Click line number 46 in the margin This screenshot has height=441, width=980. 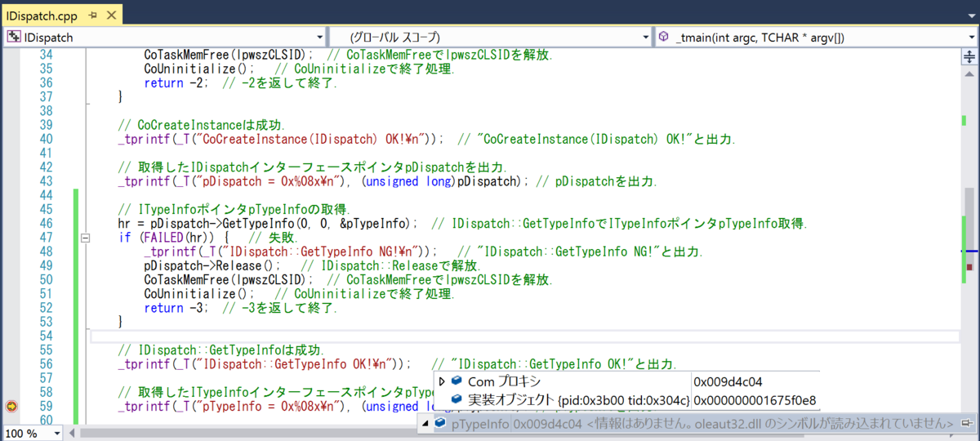(x=46, y=224)
